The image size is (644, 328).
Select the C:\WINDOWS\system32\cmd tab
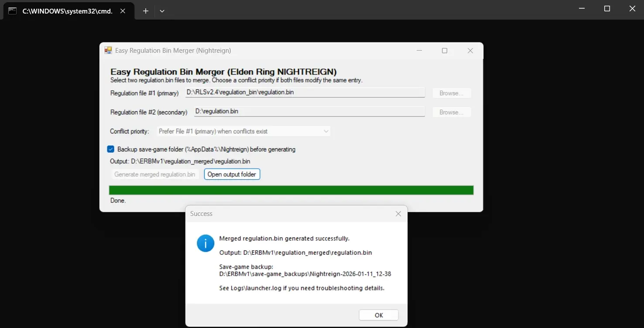click(65, 10)
